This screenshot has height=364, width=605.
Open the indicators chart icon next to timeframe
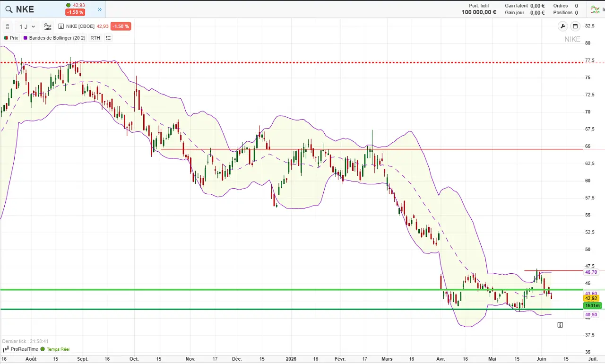(48, 26)
